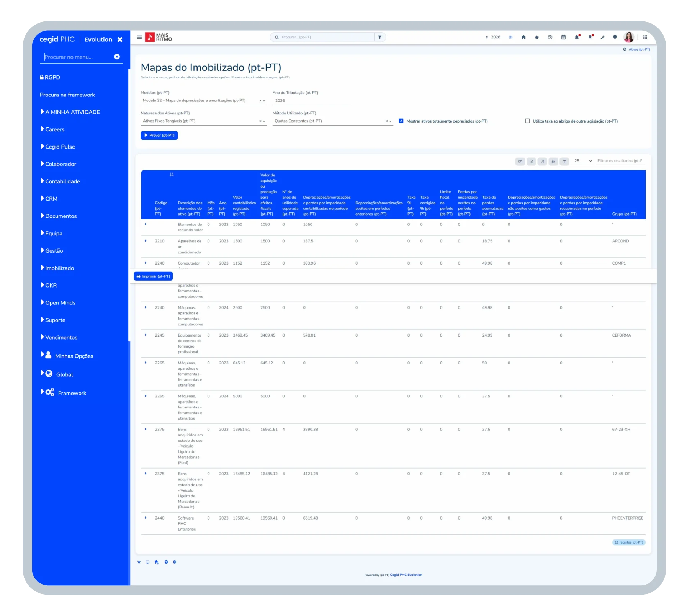700x616 pixels.
Task: Open the Cegid PHC Evolution footer link
Action: 406,575
